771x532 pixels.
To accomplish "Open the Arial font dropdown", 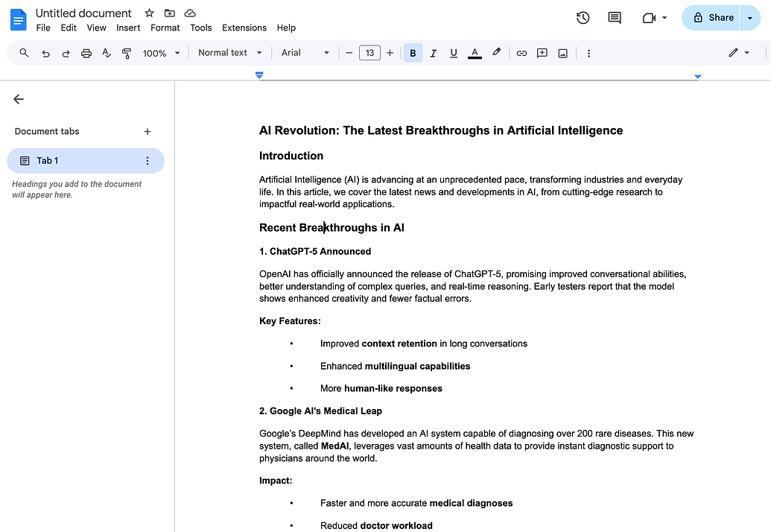I will (305, 53).
